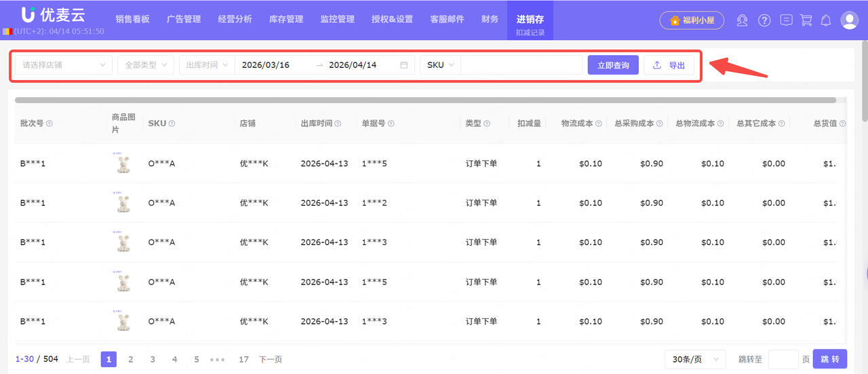Image resolution: width=868 pixels, height=374 pixels.
Task: Click the pagination ellipsis to skip pages
Action: (x=218, y=359)
